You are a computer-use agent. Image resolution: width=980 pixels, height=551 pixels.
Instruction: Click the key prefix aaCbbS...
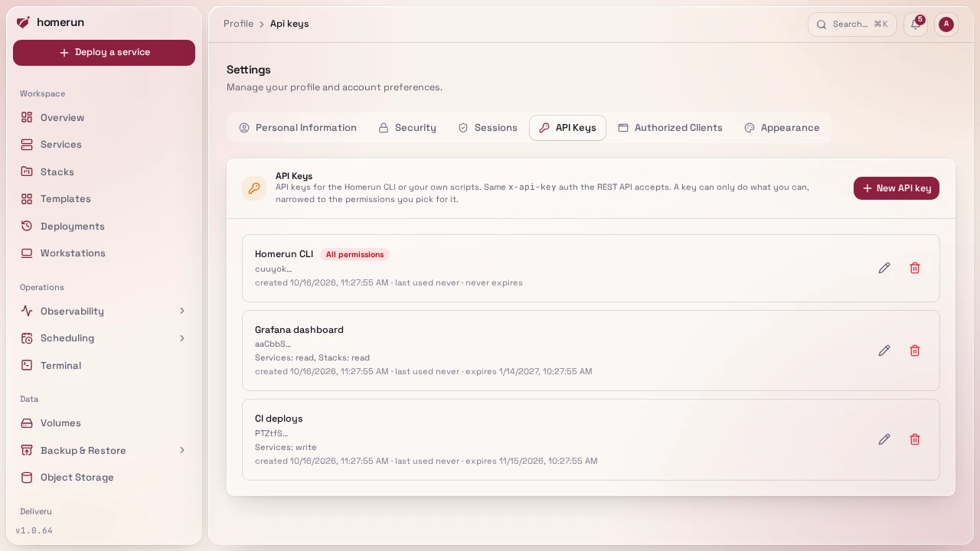click(273, 344)
